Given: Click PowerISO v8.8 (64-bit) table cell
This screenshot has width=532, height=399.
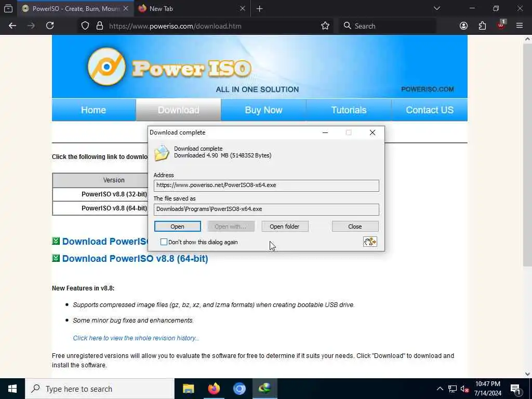Looking at the screenshot, I should tap(100, 208).
